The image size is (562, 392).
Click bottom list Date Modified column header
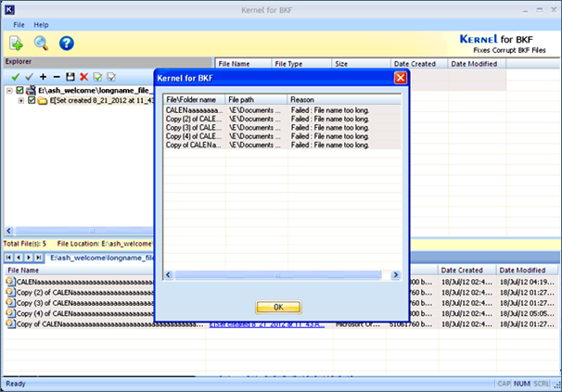[x=527, y=271]
